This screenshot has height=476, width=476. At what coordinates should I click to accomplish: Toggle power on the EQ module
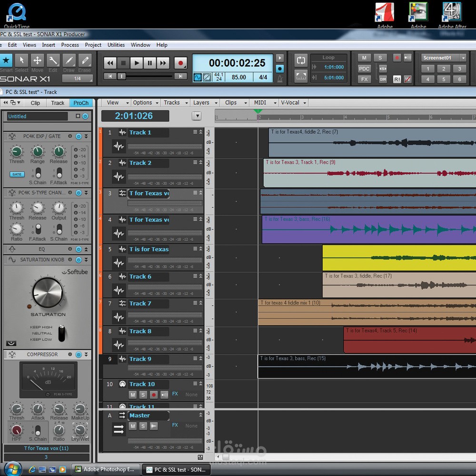(x=79, y=249)
